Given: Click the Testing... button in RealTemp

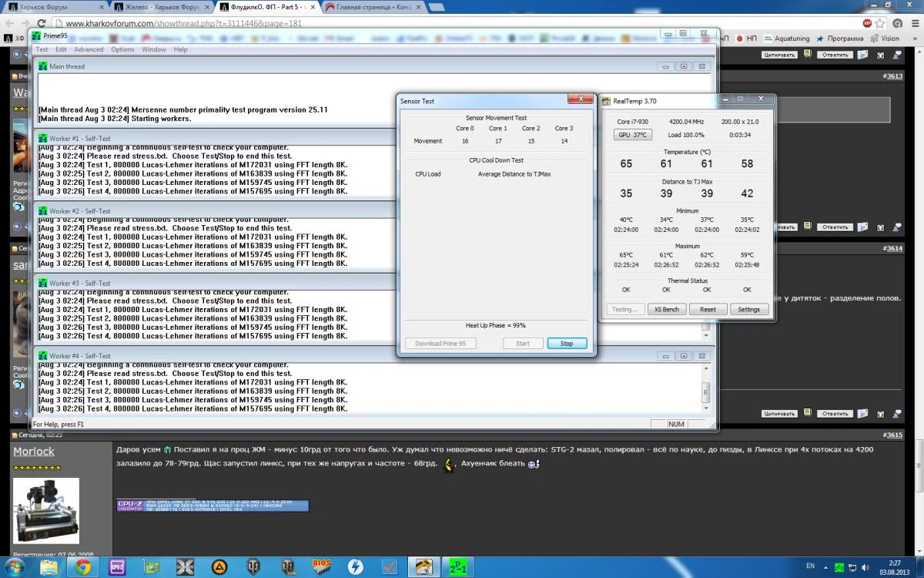Looking at the screenshot, I should [625, 309].
